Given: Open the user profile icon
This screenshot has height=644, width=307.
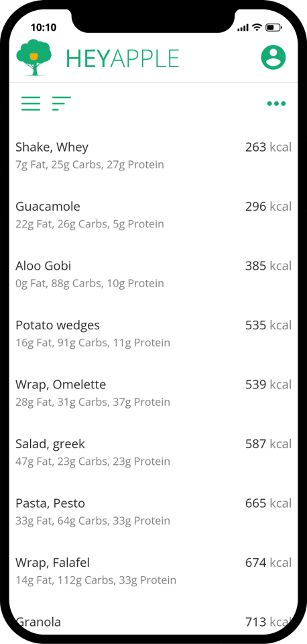Looking at the screenshot, I should click(273, 58).
